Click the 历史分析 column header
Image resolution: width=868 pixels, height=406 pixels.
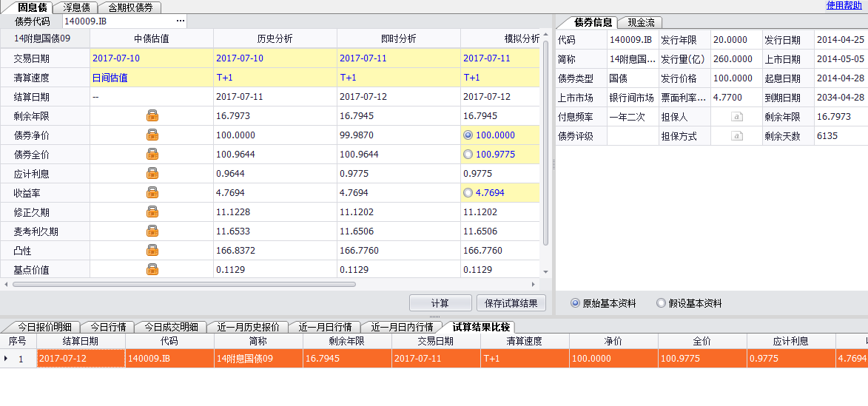click(x=275, y=38)
